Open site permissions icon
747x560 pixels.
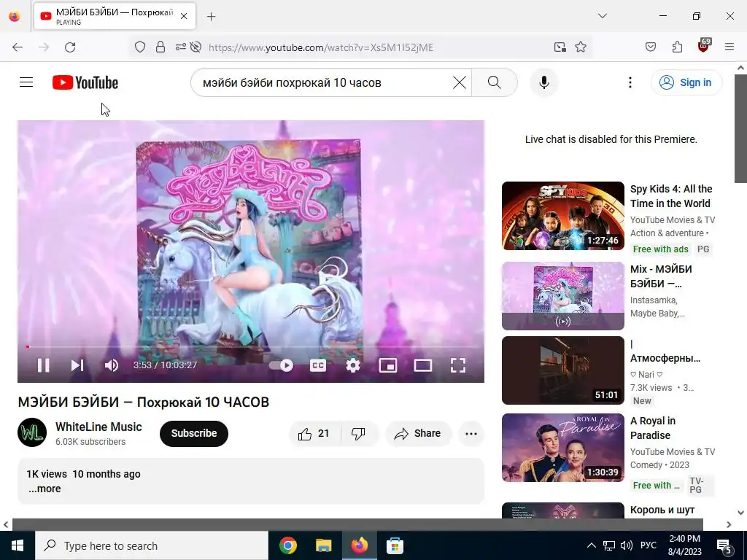pos(181,47)
